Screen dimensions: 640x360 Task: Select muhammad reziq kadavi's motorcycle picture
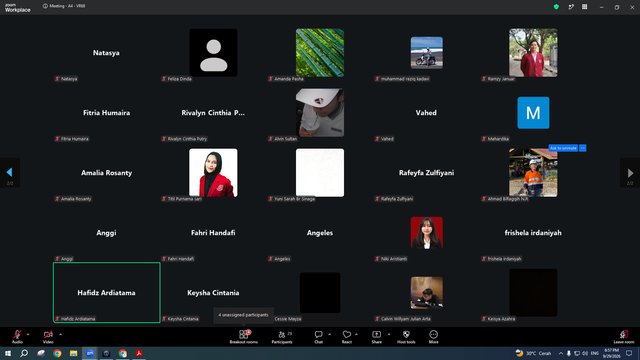coord(427,53)
